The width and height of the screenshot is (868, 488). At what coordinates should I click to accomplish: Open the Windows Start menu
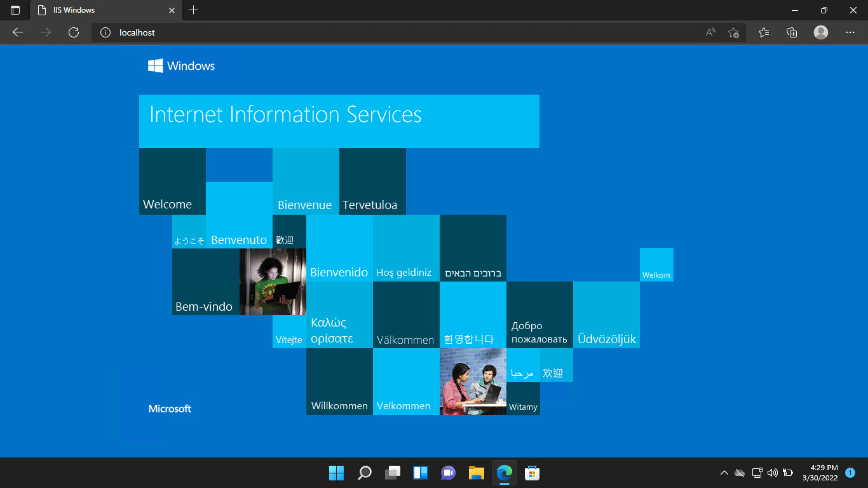click(336, 473)
